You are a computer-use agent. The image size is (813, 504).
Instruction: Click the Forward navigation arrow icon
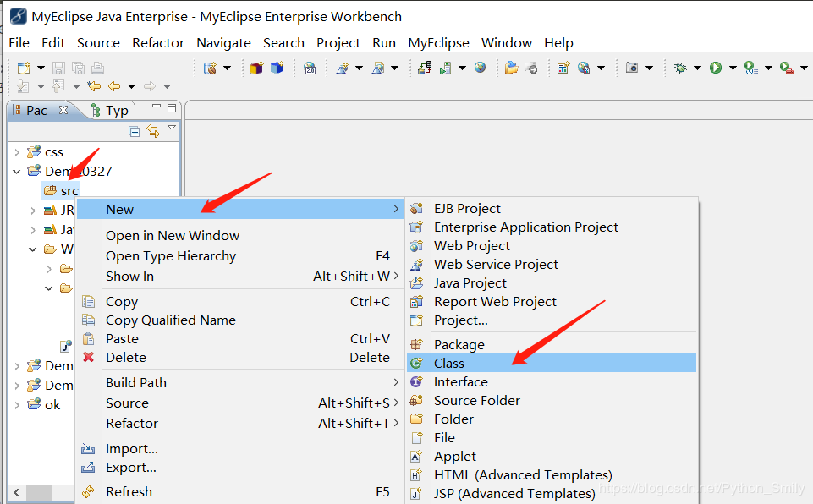pos(149,85)
